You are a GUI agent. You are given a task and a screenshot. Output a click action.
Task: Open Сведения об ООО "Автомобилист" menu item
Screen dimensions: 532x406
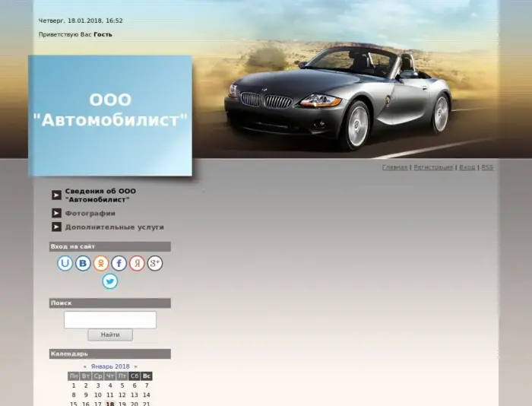click(x=100, y=195)
